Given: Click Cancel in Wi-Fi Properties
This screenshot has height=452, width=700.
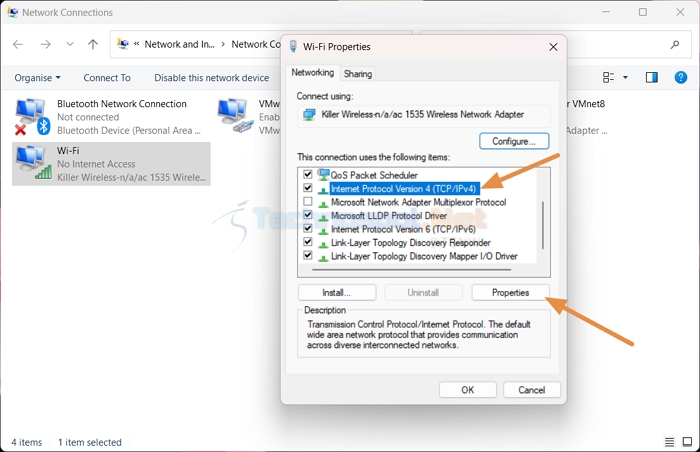Looking at the screenshot, I should click(532, 390).
